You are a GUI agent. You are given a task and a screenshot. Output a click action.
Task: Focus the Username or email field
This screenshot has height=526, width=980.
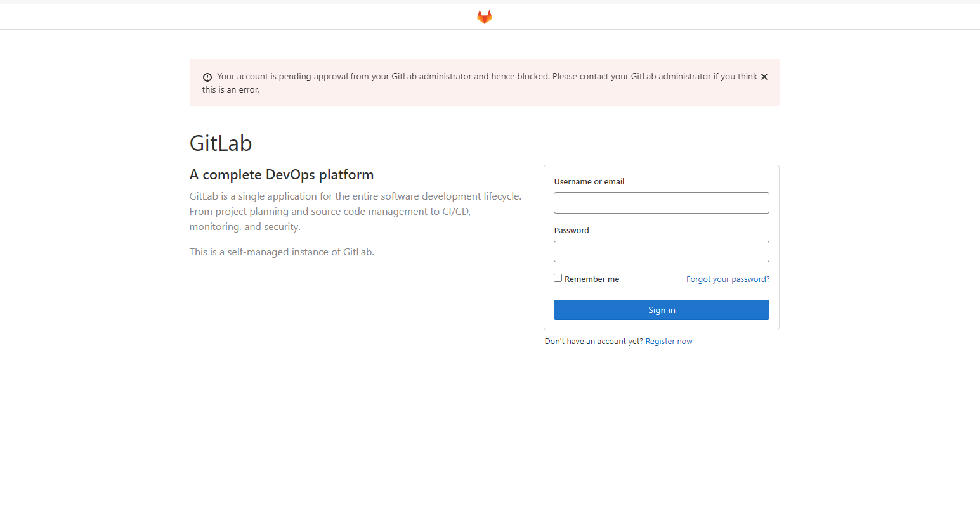pyautogui.click(x=661, y=203)
